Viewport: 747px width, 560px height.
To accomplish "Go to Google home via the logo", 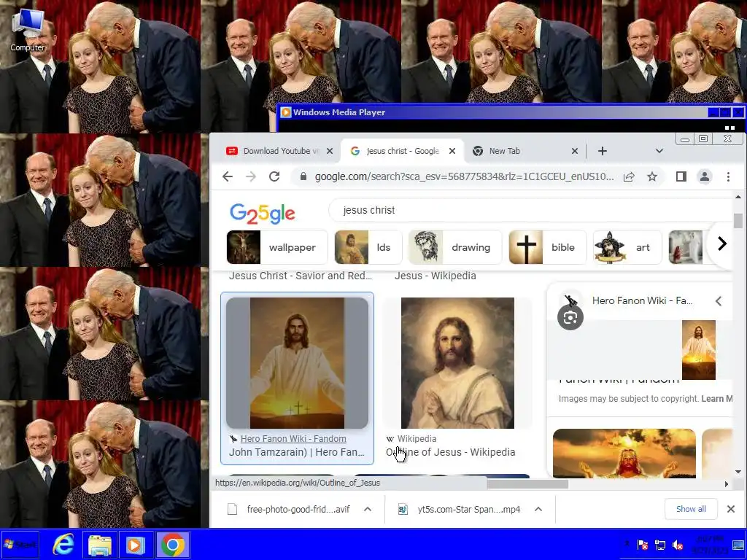I will pyautogui.click(x=263, y=213).
